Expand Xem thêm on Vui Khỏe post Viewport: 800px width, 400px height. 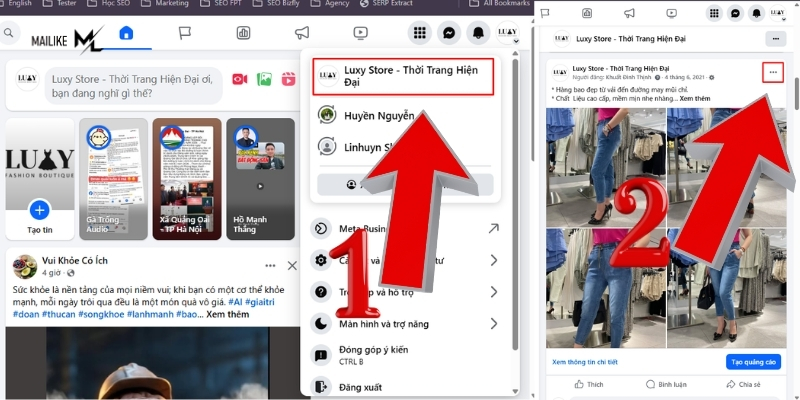pyautogui.click(x=228, y=314)
